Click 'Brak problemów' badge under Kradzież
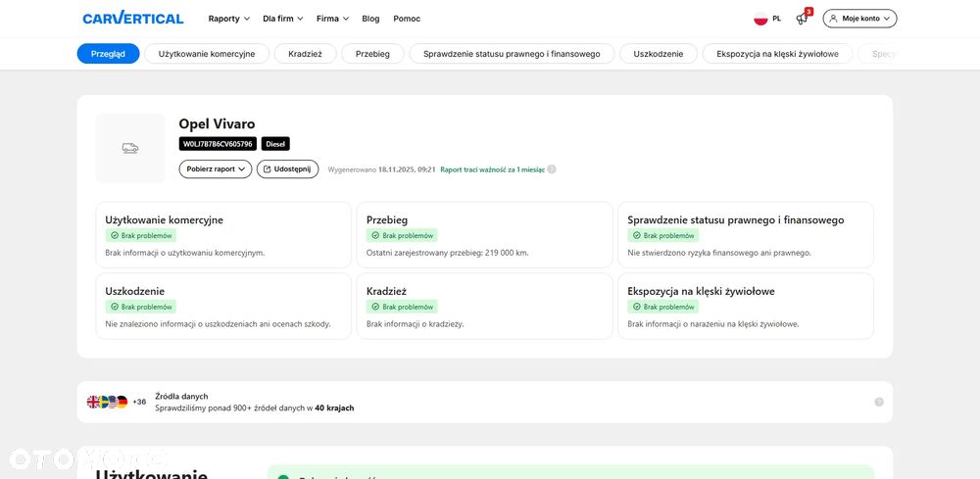Screen dimensions: 980x479 (402, 307)
